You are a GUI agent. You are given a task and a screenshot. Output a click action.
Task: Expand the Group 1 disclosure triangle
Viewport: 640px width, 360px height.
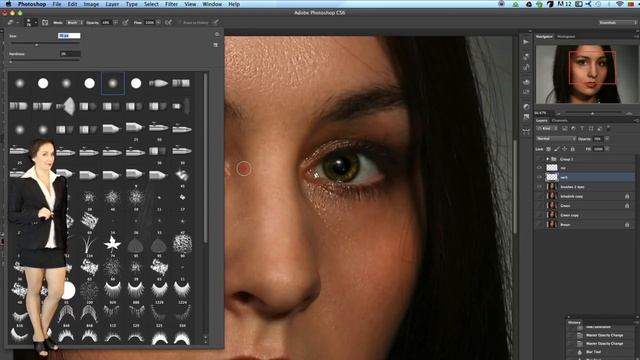coord(547,159)
